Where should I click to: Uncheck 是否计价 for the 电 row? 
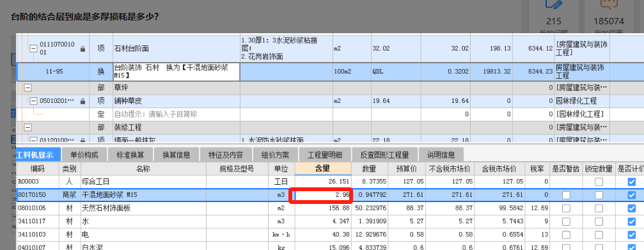click(632, 235)
